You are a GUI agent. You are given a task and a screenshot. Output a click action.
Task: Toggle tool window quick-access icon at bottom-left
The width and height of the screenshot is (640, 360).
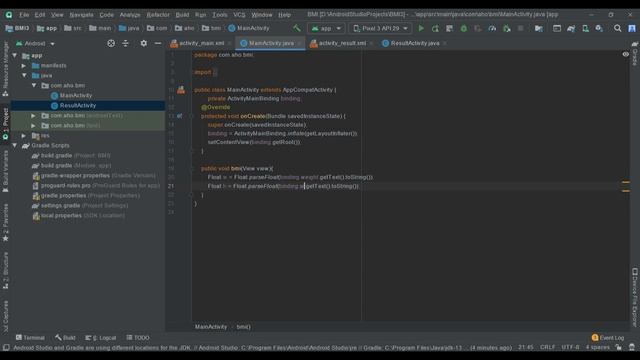[6, 347]
